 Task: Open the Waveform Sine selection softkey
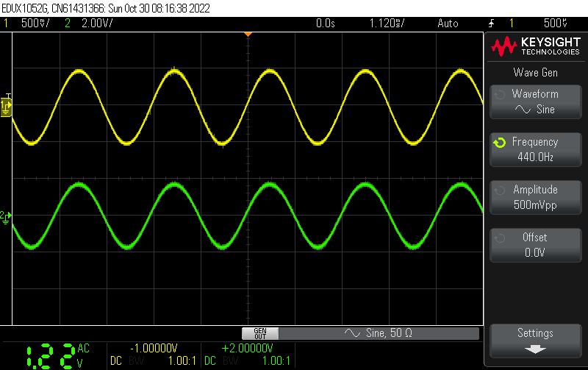(x=534, y=102)
